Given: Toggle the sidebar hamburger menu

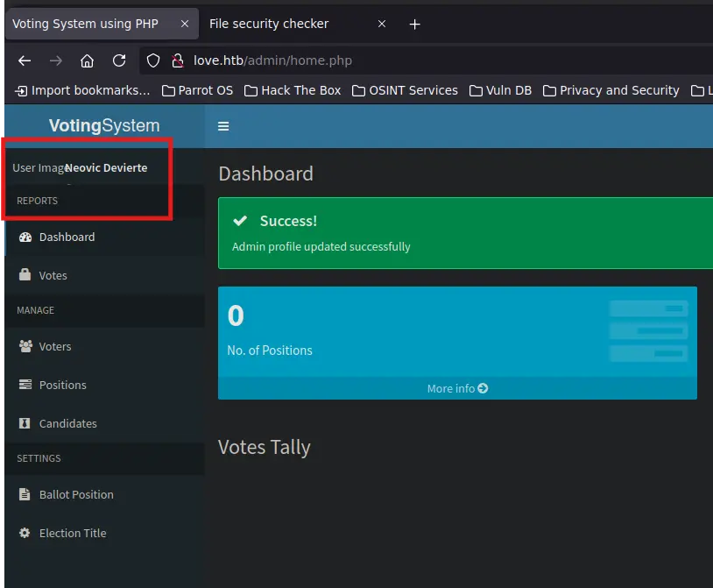Looking at the screenshot, I should pyautogui.click(x=223, y=126).
